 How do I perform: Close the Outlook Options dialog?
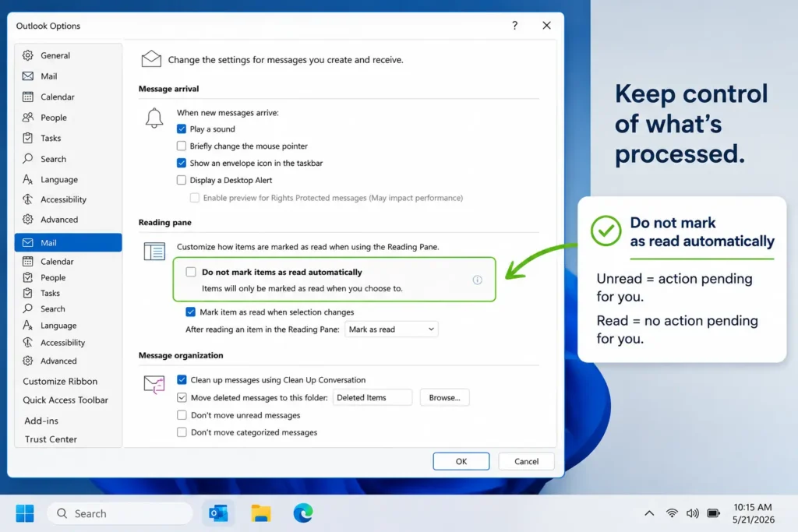[x=546, y=26]
